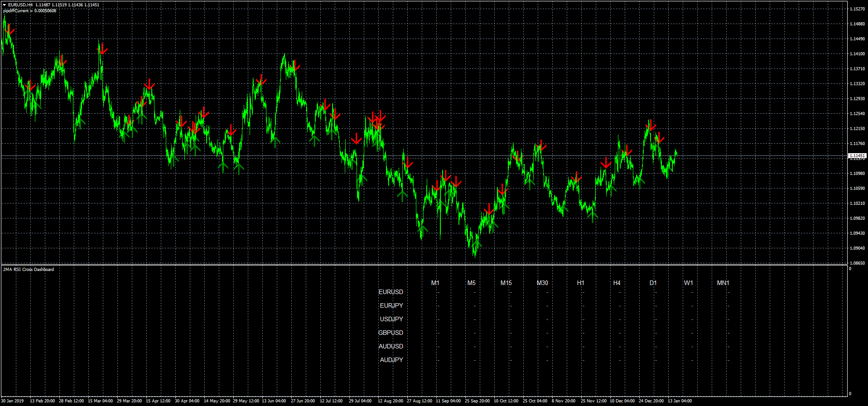Click the triangle icon beside EURUSD,H4 title
Viewport: 868px width, 406px height.
pos(4,5)
